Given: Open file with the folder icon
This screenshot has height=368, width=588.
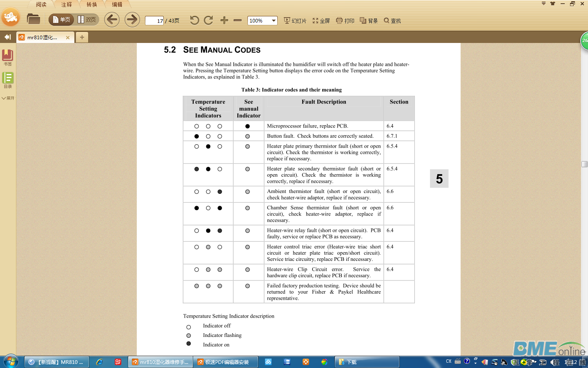Looking at the screenshot, I should tap(33, 19).
